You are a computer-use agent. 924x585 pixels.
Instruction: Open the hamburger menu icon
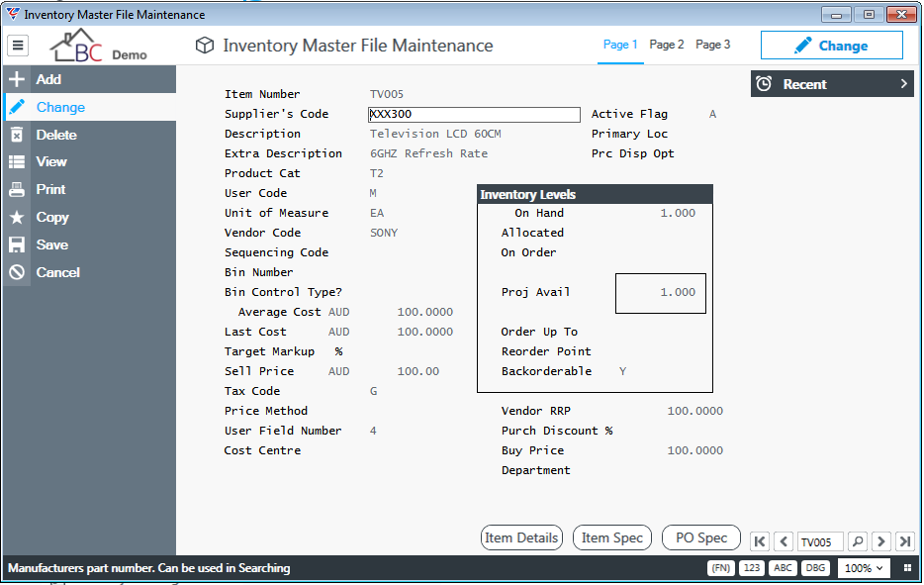click(18, 45)
